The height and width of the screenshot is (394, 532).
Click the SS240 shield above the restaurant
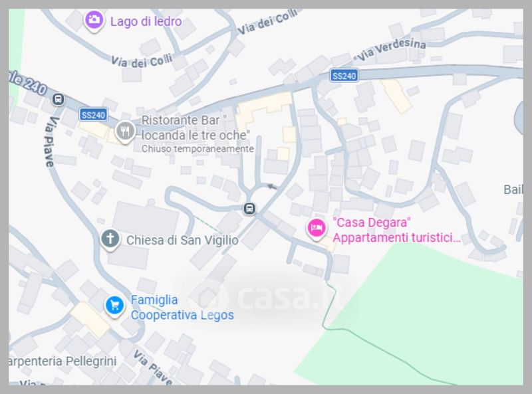click(x=93, y=115)
